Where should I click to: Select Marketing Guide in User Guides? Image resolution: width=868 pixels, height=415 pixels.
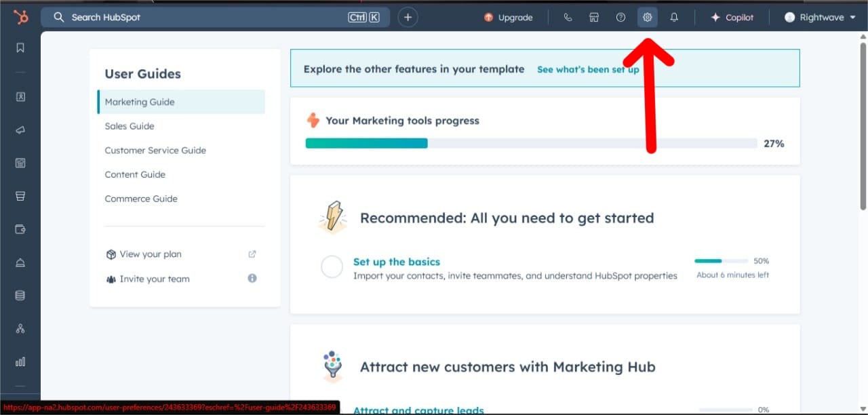point(140,102)
